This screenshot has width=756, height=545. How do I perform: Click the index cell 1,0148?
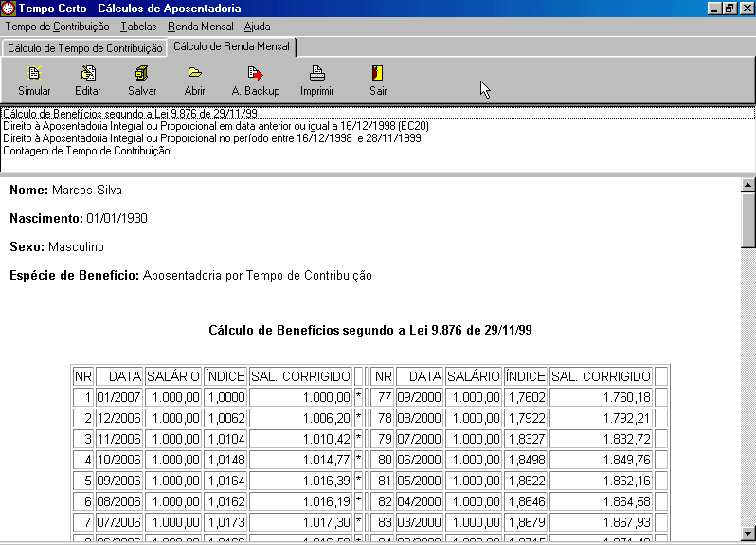[225, 460]
